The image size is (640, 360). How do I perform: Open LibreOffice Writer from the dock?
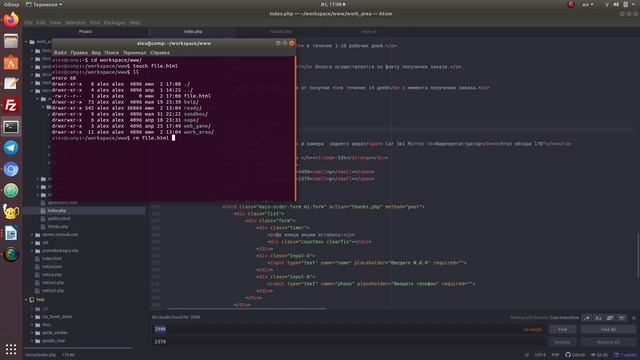coord(11,233)
